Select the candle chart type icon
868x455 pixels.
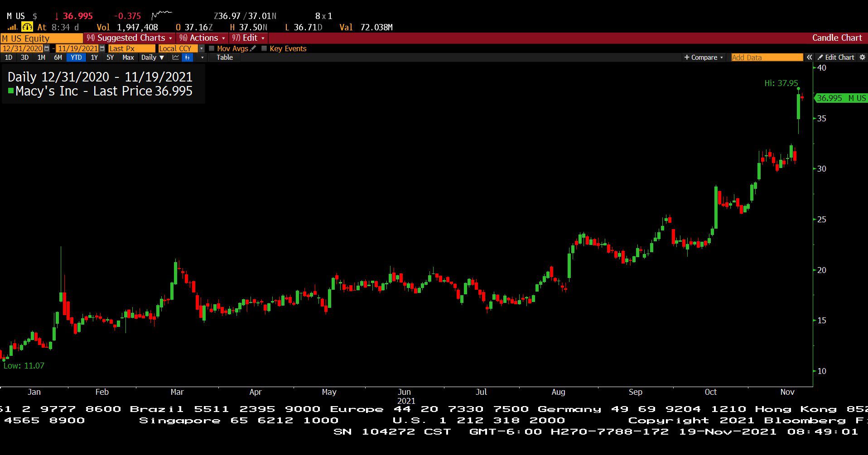tap(187, 57)
